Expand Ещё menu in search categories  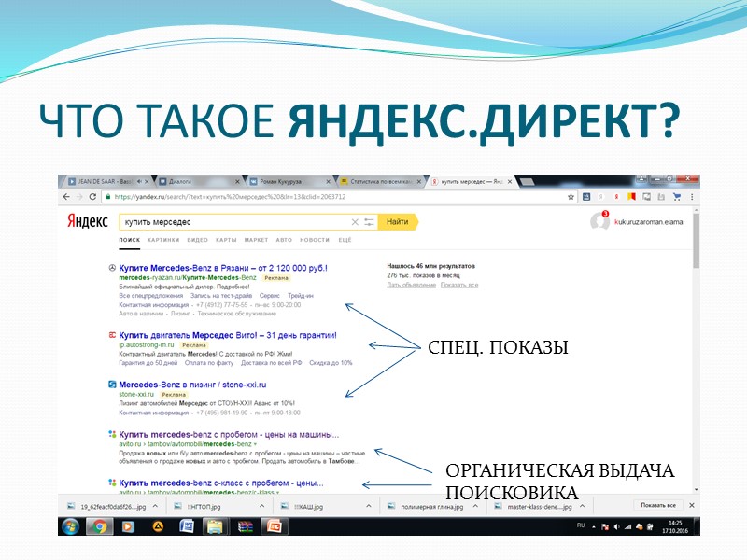click(x=345, y=240)
